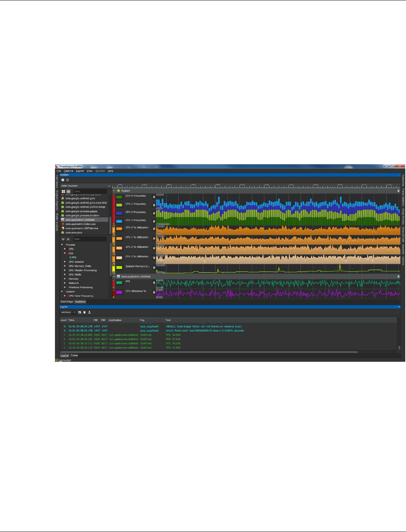406x532 pixels.
Task: Click the clock icon in Realtime toolbar
Action: pos(68,180)
